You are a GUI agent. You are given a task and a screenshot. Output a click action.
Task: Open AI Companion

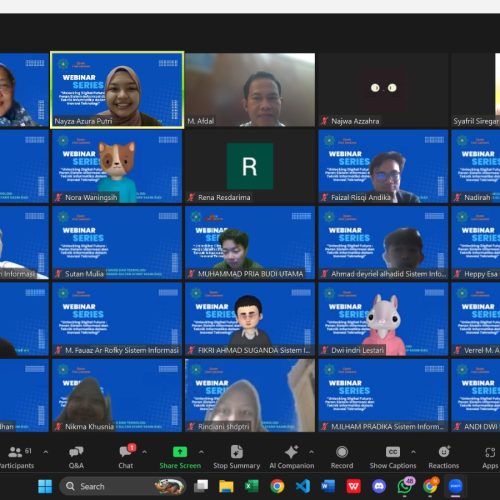point(292,458)
